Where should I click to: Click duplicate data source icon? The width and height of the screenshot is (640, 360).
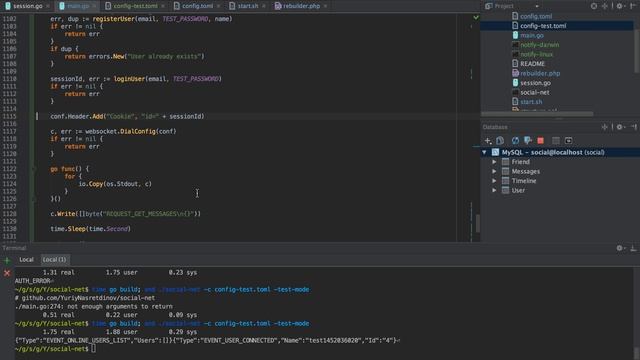tap(500, 140)
